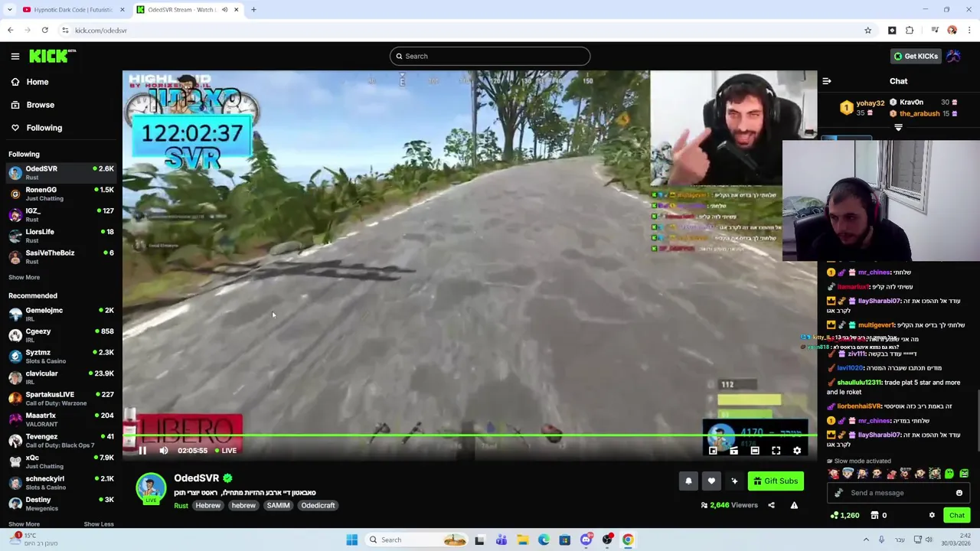Enter fullscreen mode on the player
Viewport: 980px width, 551px height.
776,451
